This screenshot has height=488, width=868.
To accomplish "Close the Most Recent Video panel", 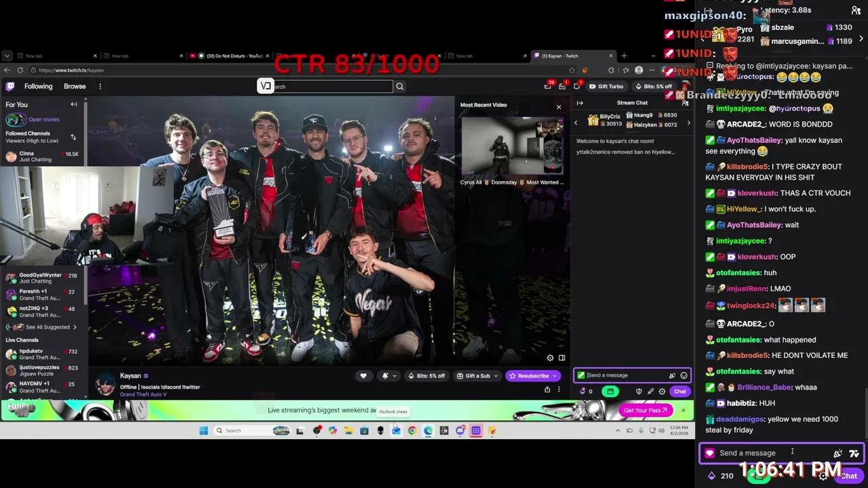I will click(x=559, y=107).
